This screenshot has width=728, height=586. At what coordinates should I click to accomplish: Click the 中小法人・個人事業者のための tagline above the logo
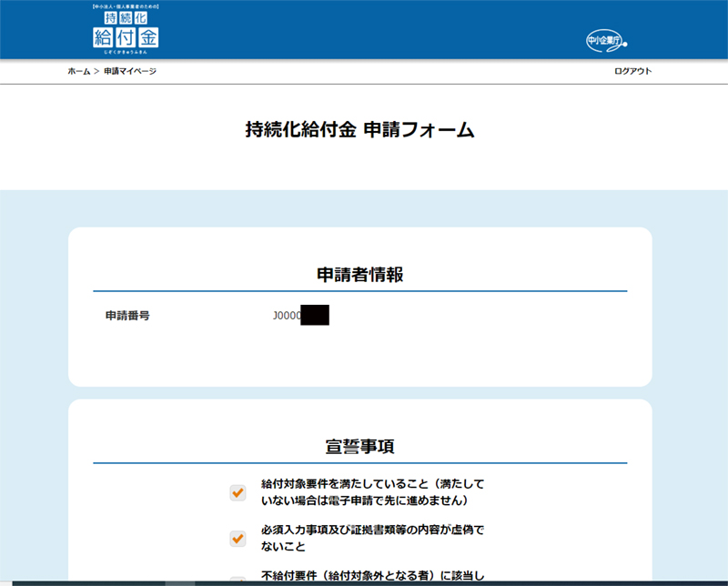[124, 6]
